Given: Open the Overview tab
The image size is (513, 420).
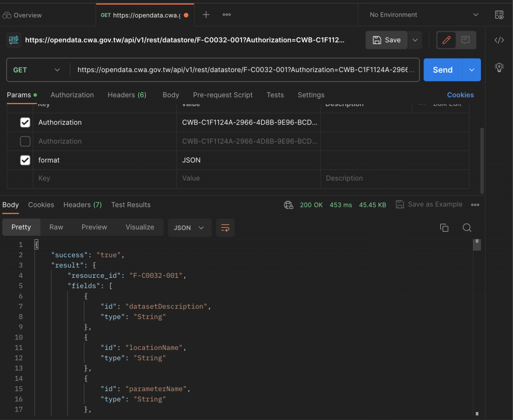Looking at the screenshot, I should [22, 15].
